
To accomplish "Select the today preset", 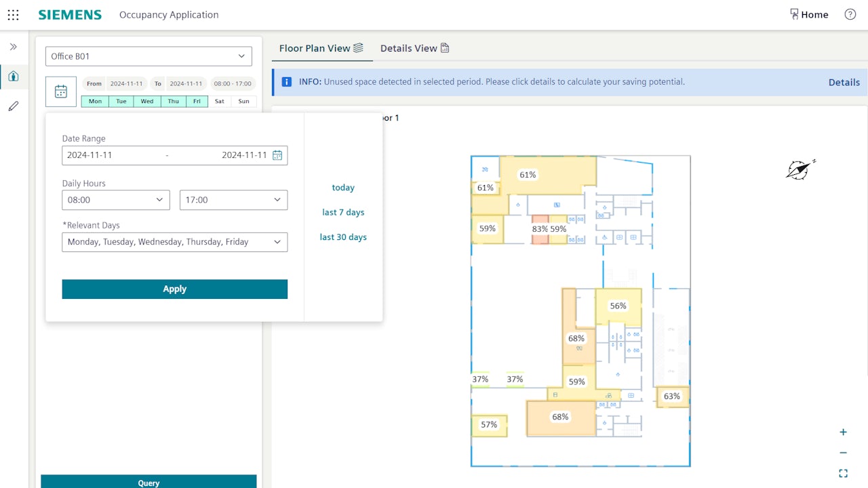I will pos(343,188).
